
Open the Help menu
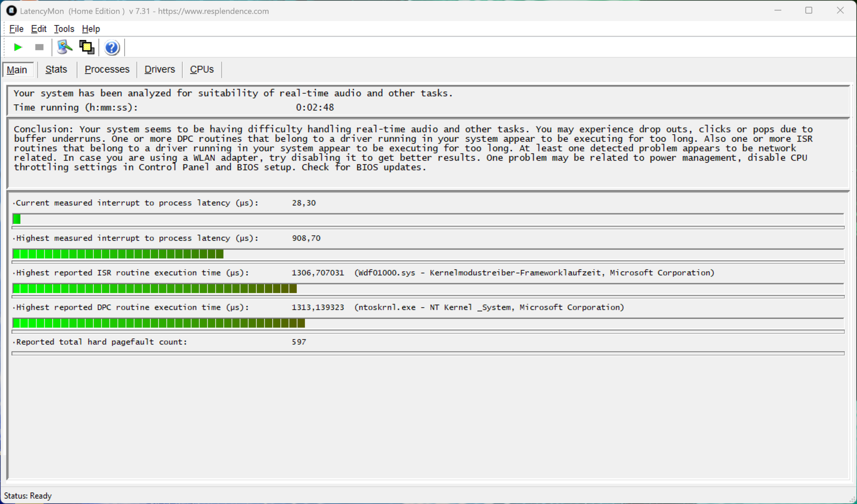pyautogui.click(x=91, y=29)
